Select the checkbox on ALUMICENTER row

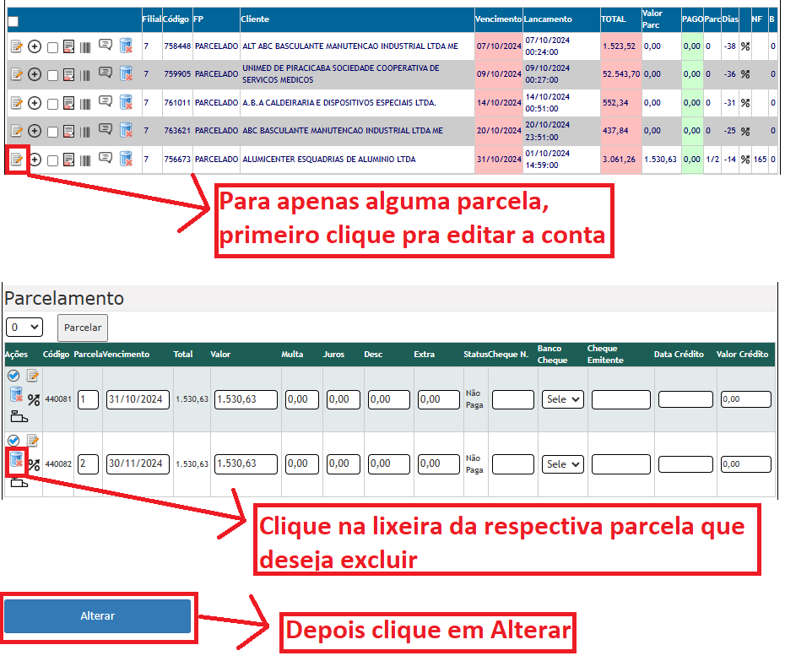pyautogui.click(x=52, y=160)
